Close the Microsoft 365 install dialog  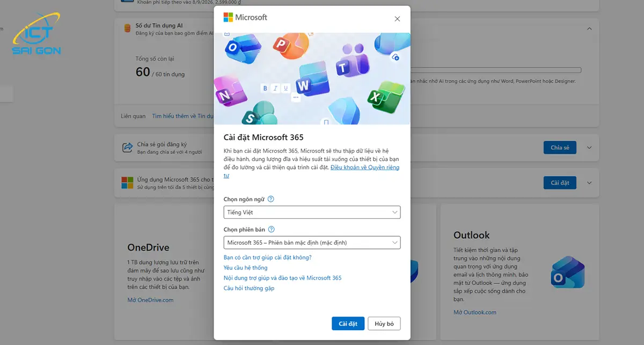pyautogui.click(x=397, y=19)
